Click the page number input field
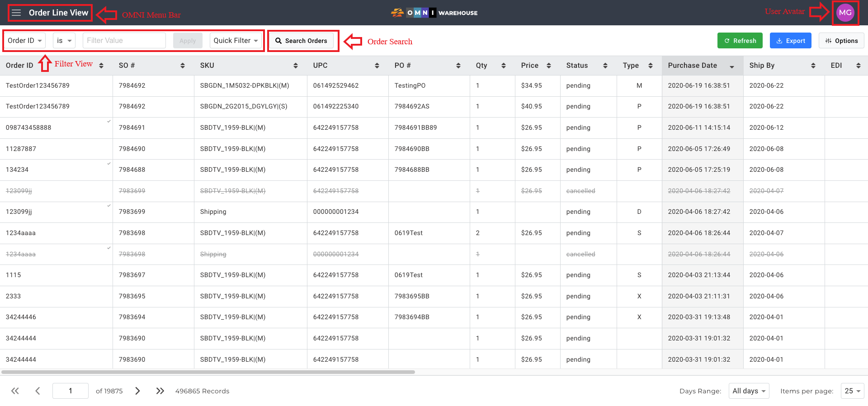Screen dimensions: 868x406 pos(71,391)
